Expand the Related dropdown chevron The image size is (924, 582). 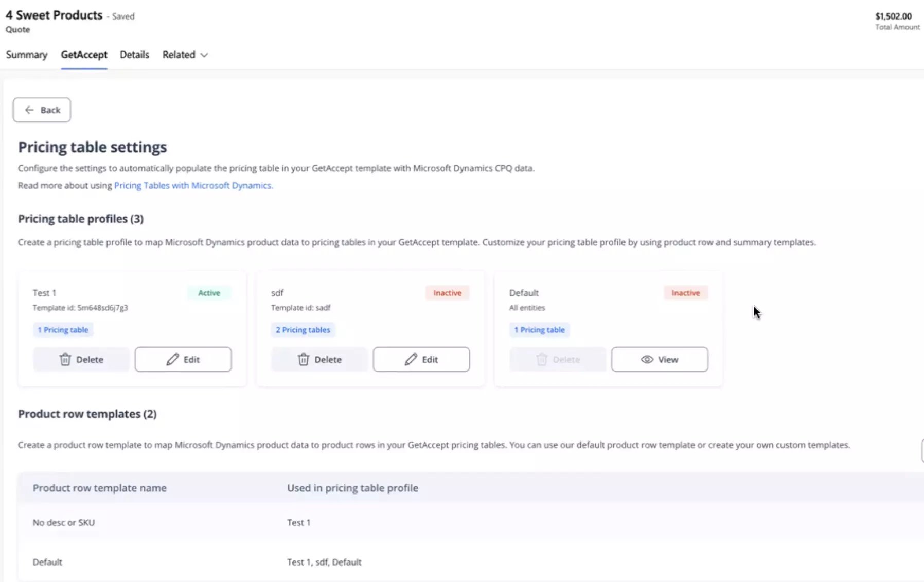point(204,55)
